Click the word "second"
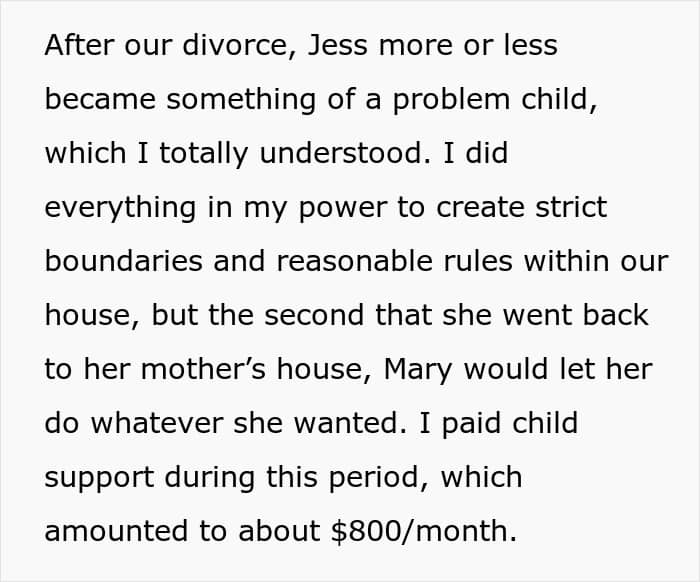The height and width of the screenshot is (582, 700). coord(314,315)
